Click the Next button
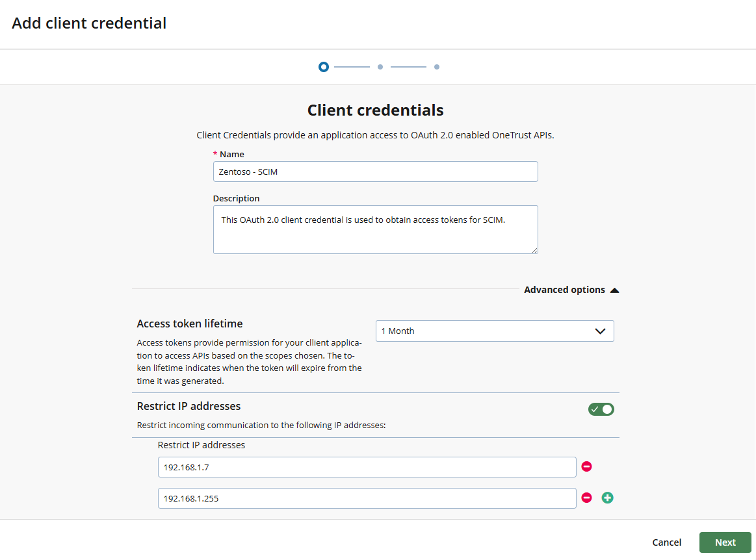 click(725, 542)
